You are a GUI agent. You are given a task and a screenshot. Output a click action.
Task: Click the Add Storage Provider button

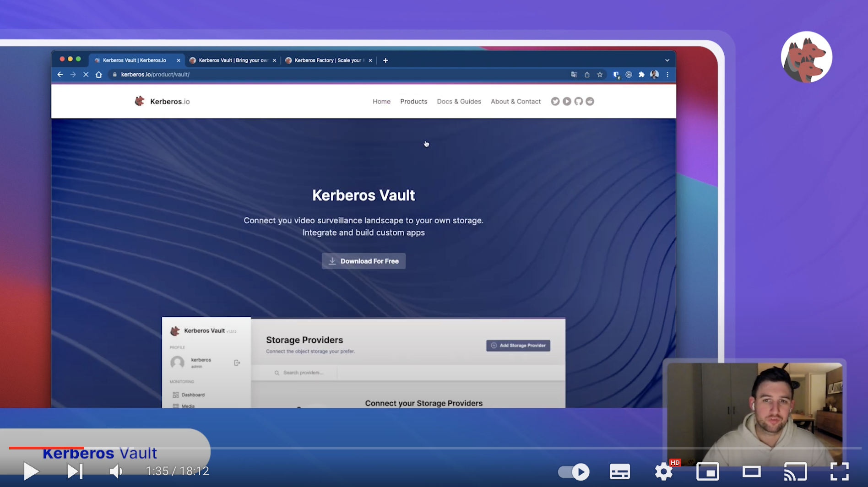point(518,346)
